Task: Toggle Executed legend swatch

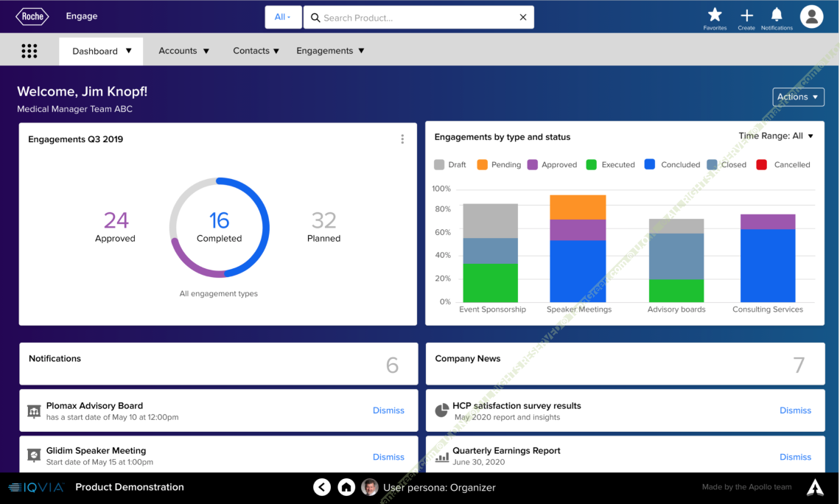Action: click(x=592, y=164)
